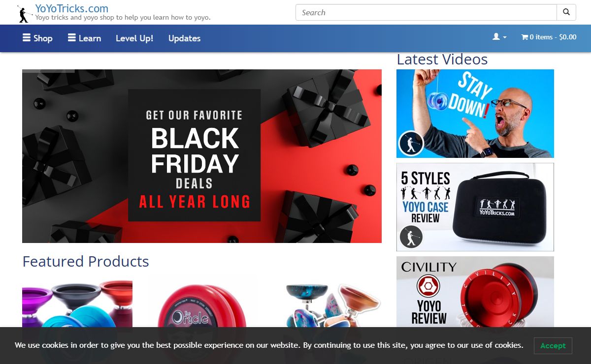
Task: Open the Civility Yoyo Review thumbnail
Action: pos(475,292)
